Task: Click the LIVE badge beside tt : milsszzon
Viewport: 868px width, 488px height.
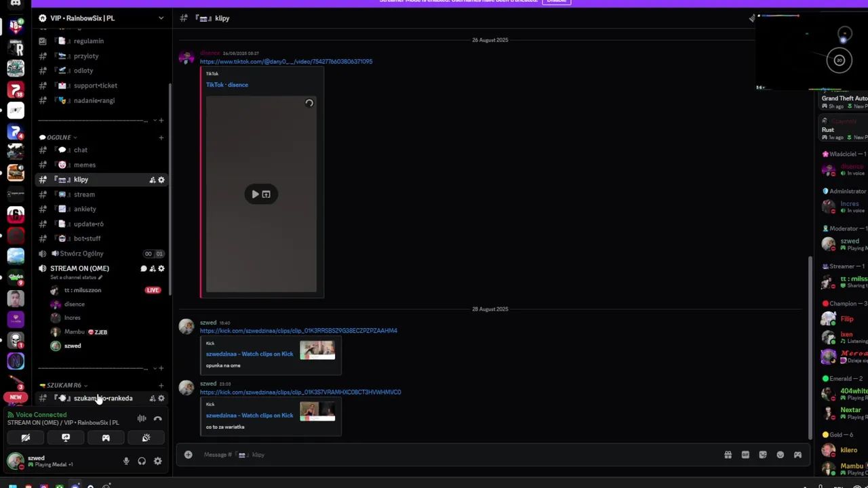Action: point(153,290)
